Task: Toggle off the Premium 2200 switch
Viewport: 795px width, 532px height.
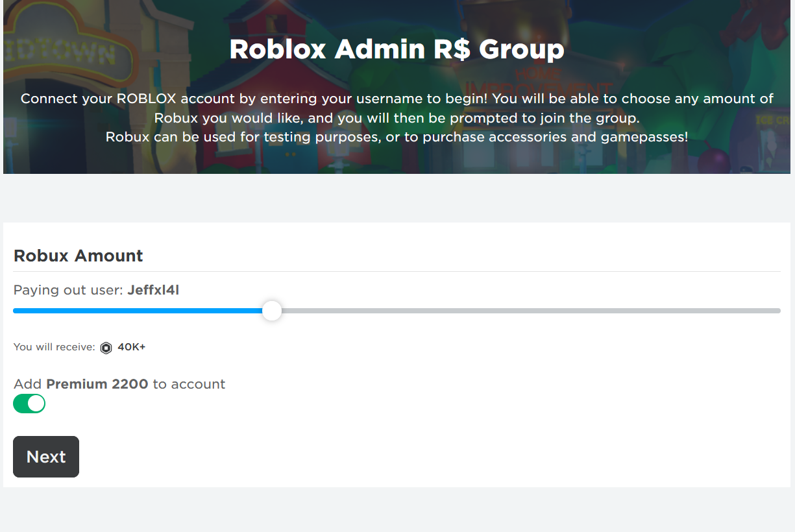Action: [x=29, y=404]
